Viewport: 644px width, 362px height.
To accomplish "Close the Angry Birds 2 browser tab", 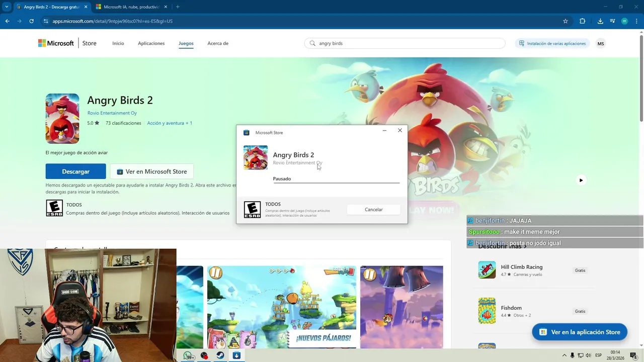I will [x=85, y=7].
